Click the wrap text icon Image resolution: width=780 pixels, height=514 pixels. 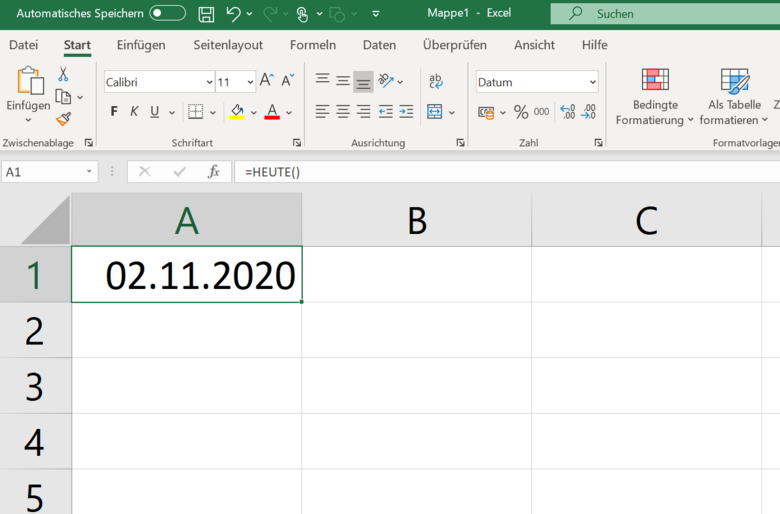[436, 82]
